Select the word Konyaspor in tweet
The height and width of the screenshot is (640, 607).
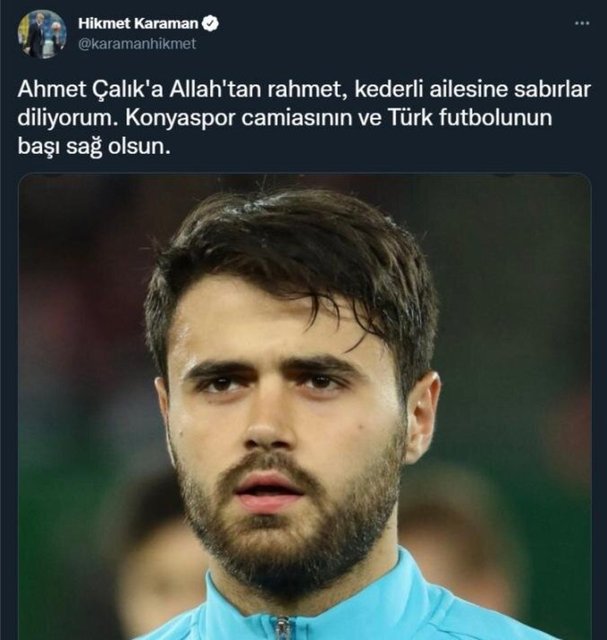[x=180, y=118]
